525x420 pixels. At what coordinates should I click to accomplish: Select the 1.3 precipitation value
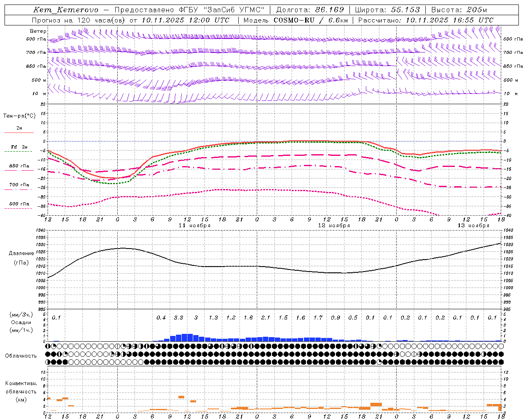point(213,317)
